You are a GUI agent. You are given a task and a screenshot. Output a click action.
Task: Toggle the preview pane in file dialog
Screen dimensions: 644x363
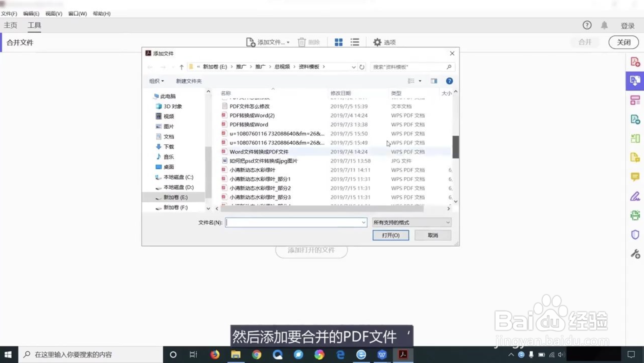[434, 81]
